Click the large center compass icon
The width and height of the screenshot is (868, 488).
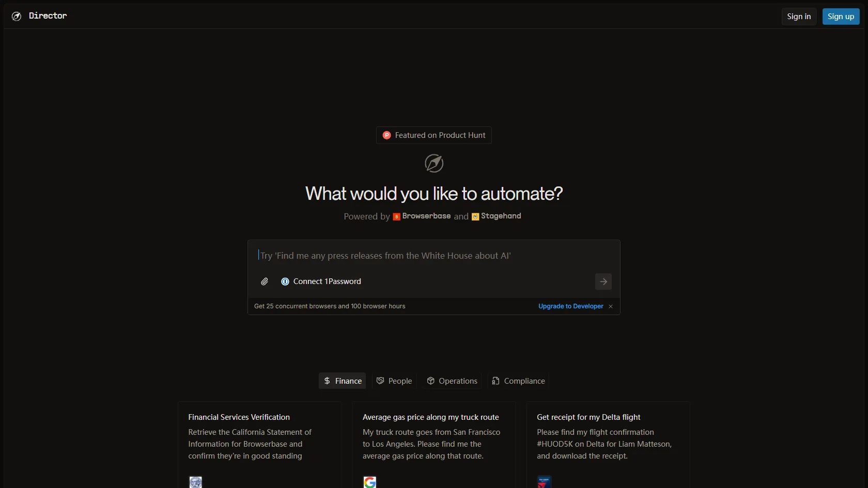(x=434, y=163)
